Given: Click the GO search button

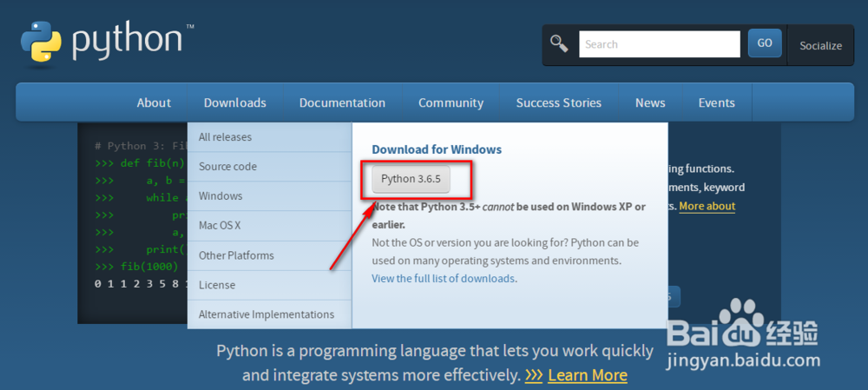Looking at the screenshot, I should 765,43.
